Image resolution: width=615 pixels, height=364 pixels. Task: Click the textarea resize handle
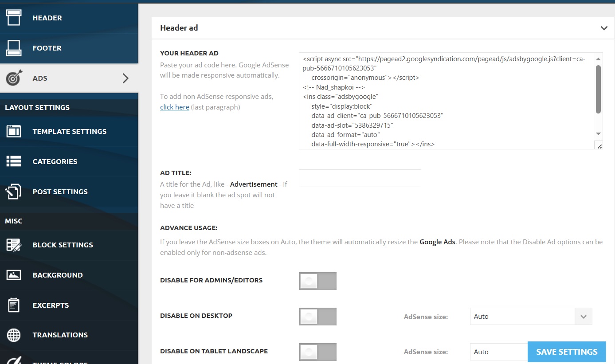(x=599, y=145)
